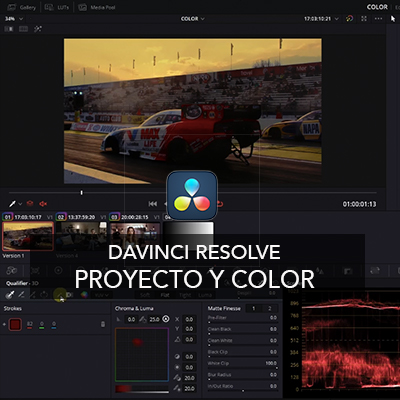Click the Chroma & Luma reset target icon

[x=166, y=319]
